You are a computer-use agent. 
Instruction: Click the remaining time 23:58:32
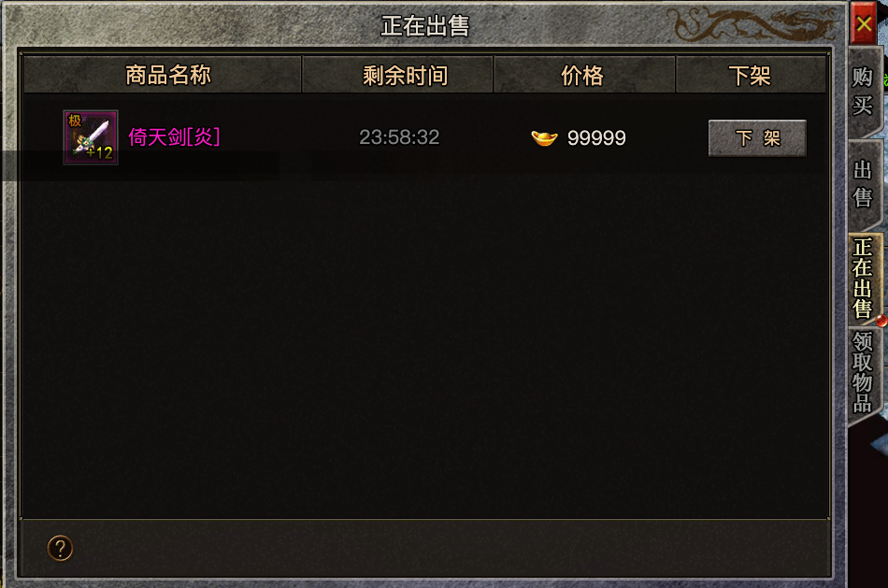(399, 137)
